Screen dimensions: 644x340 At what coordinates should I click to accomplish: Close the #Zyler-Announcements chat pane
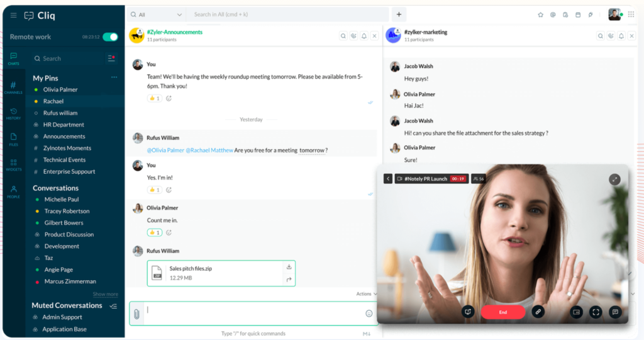[375, 36]
